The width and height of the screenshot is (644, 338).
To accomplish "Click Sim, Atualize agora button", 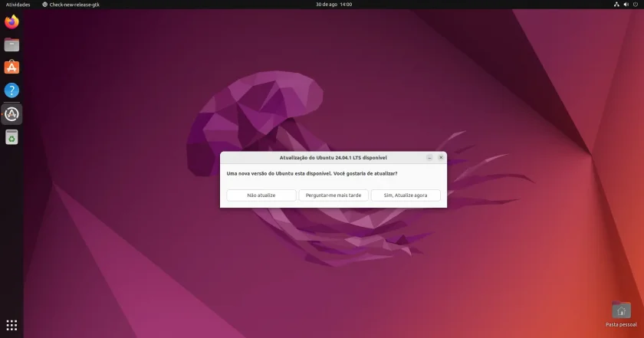I will click(406, 195).
